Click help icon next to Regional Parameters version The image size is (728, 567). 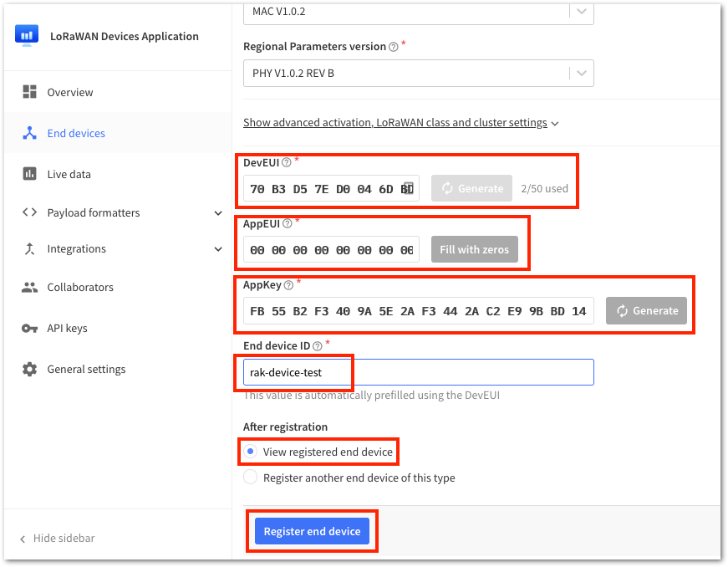click(x=393, y=47)
